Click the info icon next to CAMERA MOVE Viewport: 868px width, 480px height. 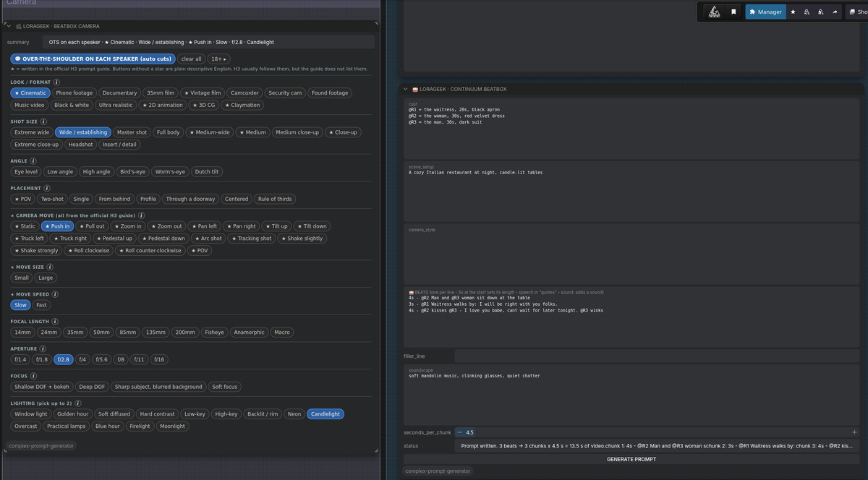point(141,215)
